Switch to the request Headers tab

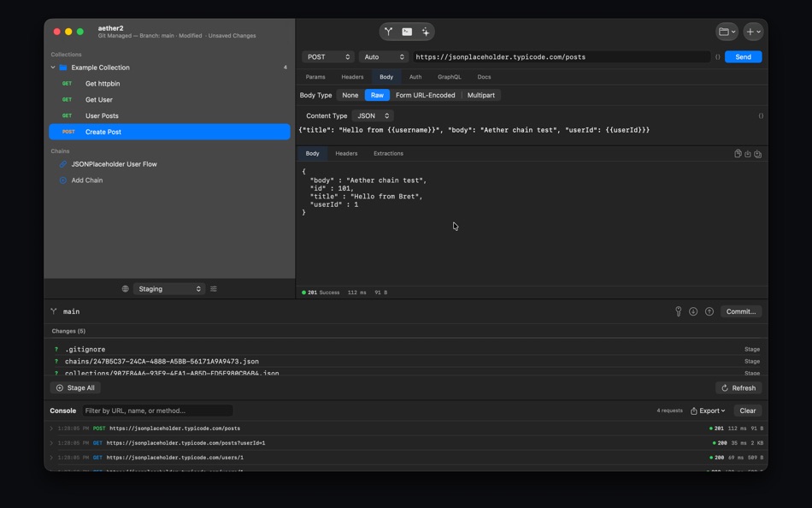pos(352,77)
